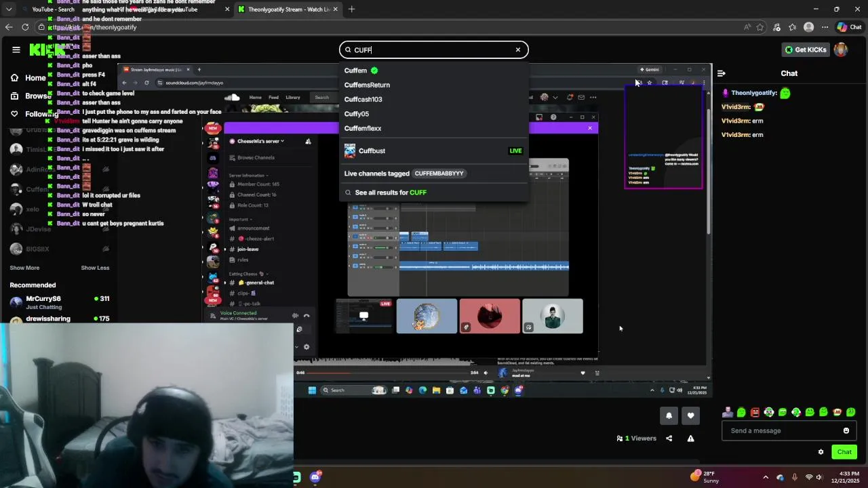Select the Cuffy05 suggestion

pos(434,114)
